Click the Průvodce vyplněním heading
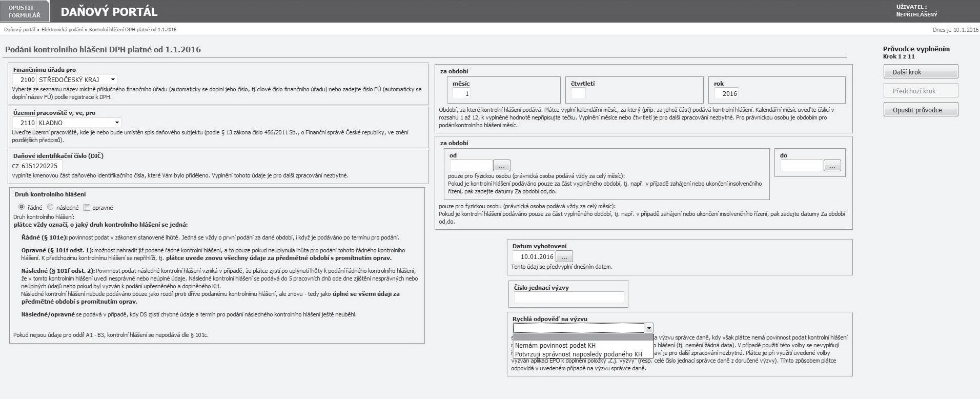 [916, 49]
